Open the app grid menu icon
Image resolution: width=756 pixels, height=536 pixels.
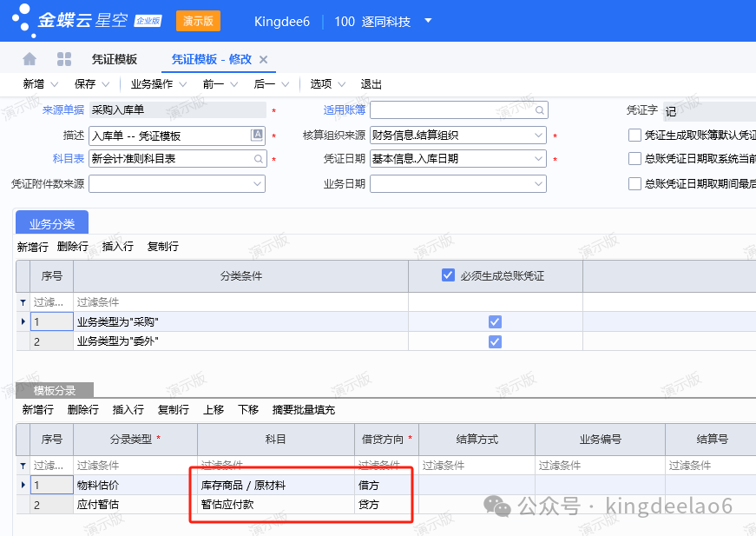[x=64, y=59]
